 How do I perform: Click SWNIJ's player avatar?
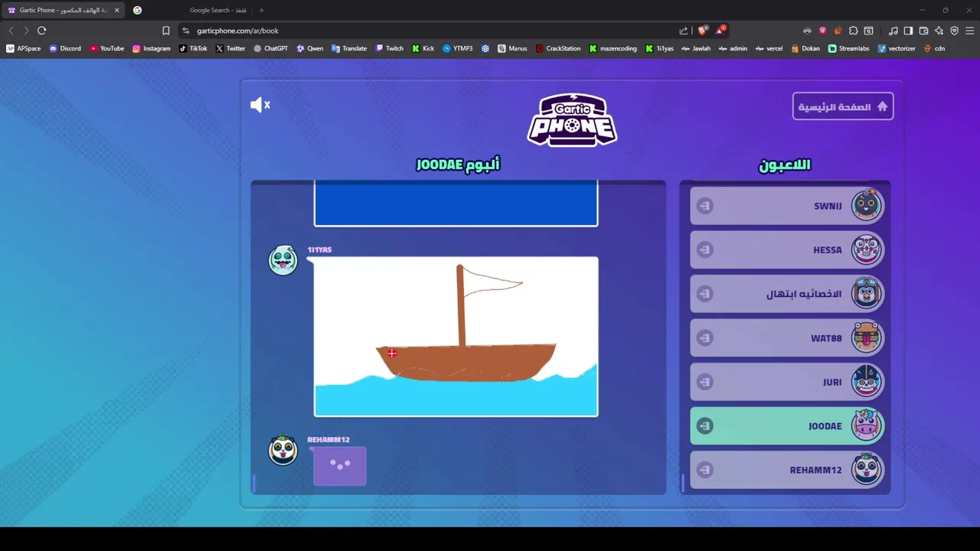tap(867, 205)
